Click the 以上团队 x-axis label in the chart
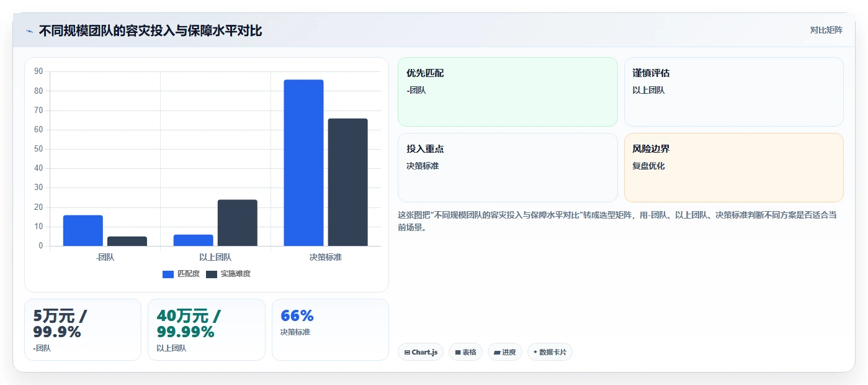 (x=215, y=257)
